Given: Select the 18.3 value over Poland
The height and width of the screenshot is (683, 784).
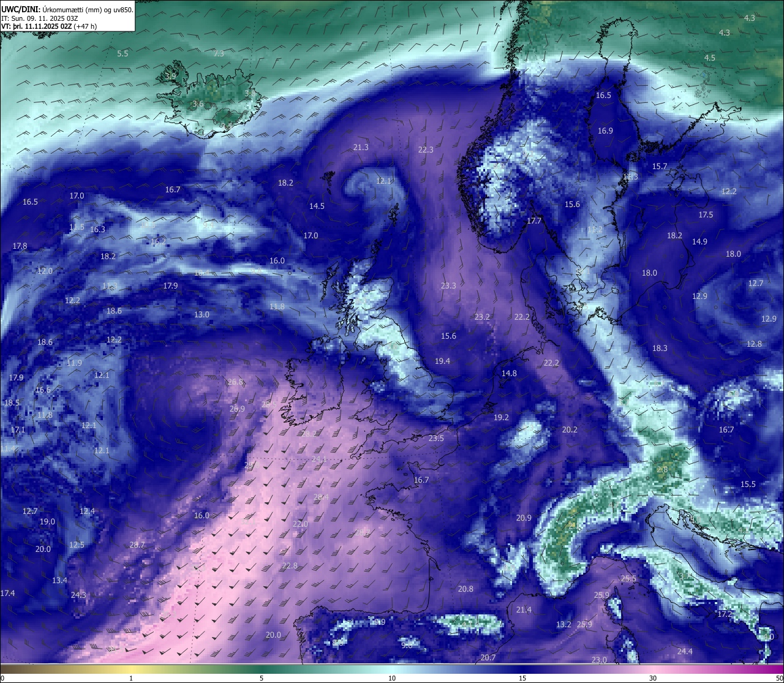Looking at the screenshot, I should pos(660,349).
